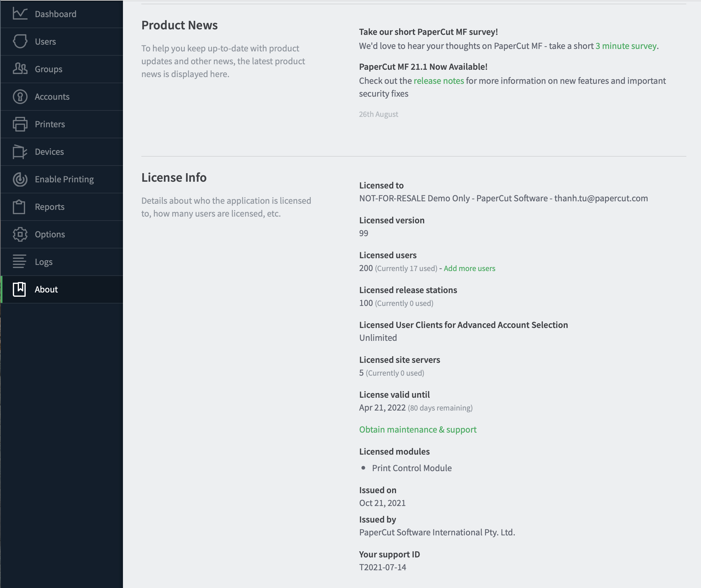Click Obtain maintenance & support

tap(417, 430)
